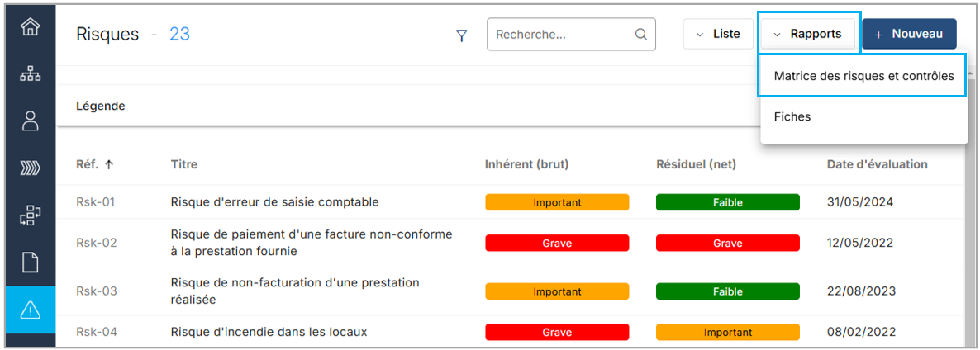The image size is (980, 350).
Task: Open the flow diagram sidebar icon
Action: coord(30,215)
